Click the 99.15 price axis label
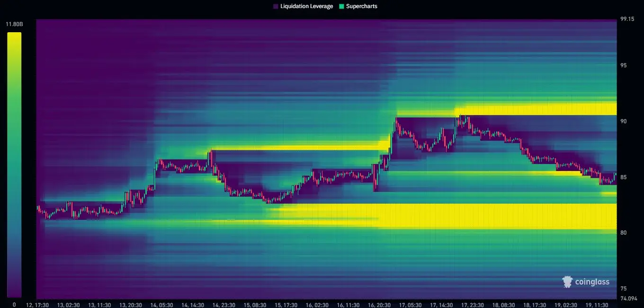 [x=627, y=19]
